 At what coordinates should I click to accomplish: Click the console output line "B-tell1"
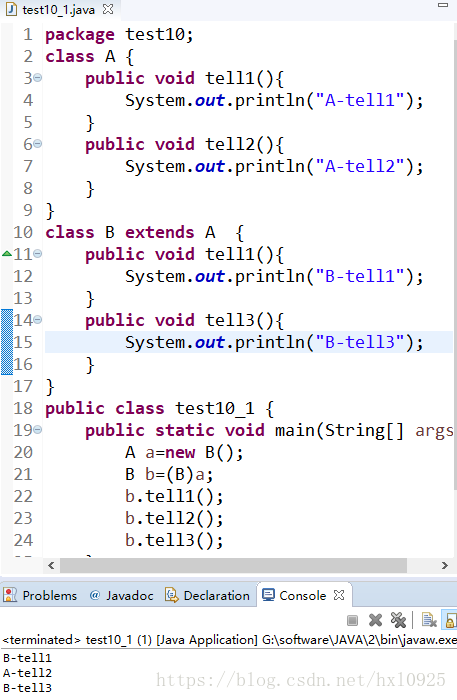[x=27, y=658]
